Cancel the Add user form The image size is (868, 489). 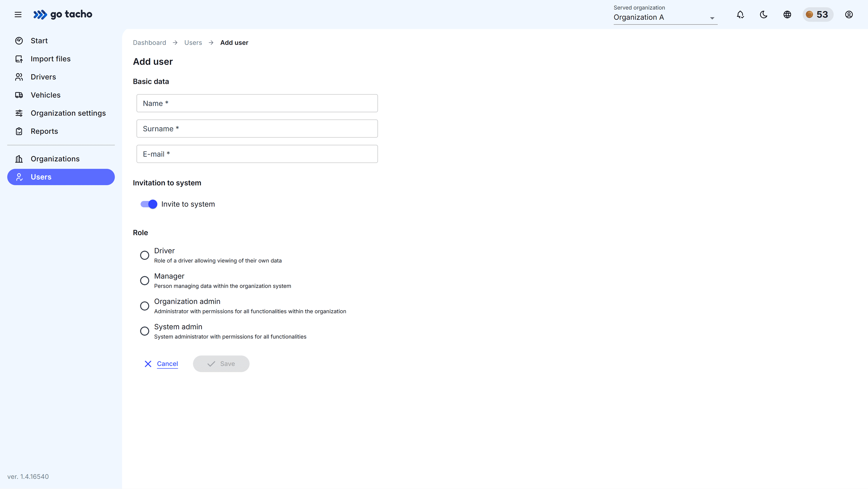pos(161,364)
